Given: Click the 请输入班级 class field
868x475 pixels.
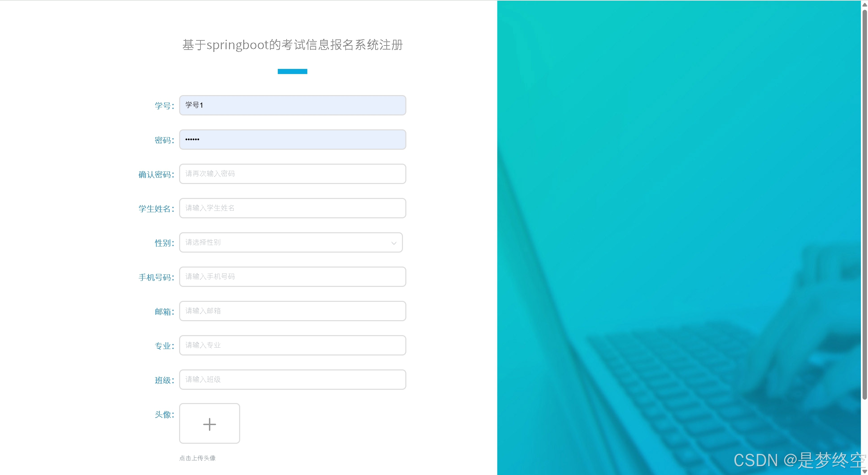Looking at the screenshot, I should [292, 380].
